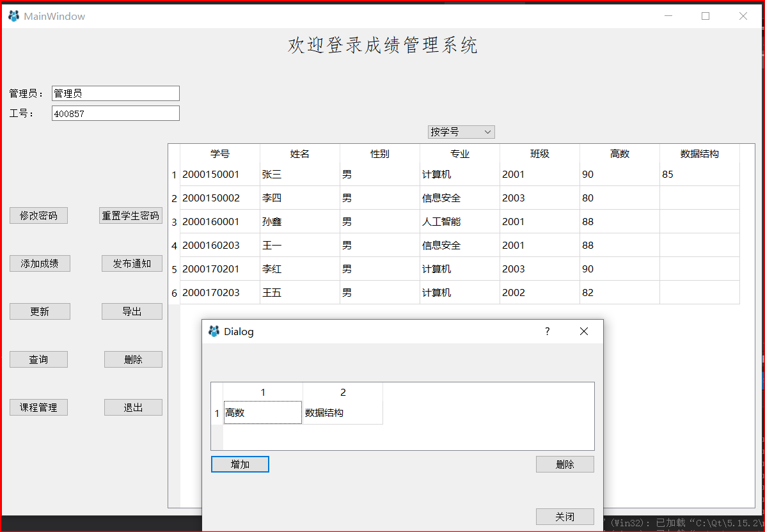Viewport: 765px width, 532px height.
Task: Open 课程管理 course management
Action: coord(38,407)
